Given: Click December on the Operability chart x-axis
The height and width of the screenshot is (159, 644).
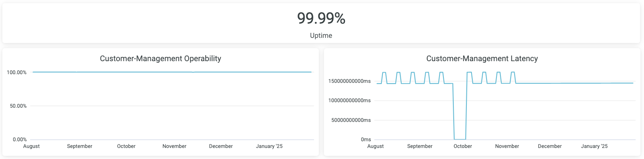Looking at the screenshot, I should (221, 146).
